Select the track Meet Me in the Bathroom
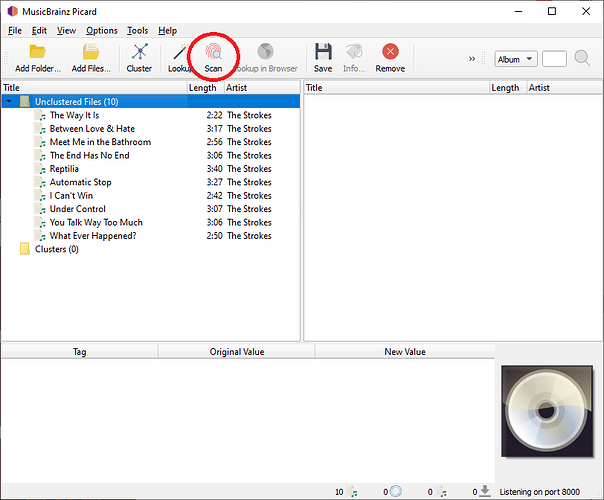Image resolution: width=604 pixels, height=500 pixels. tap(100, 142)
